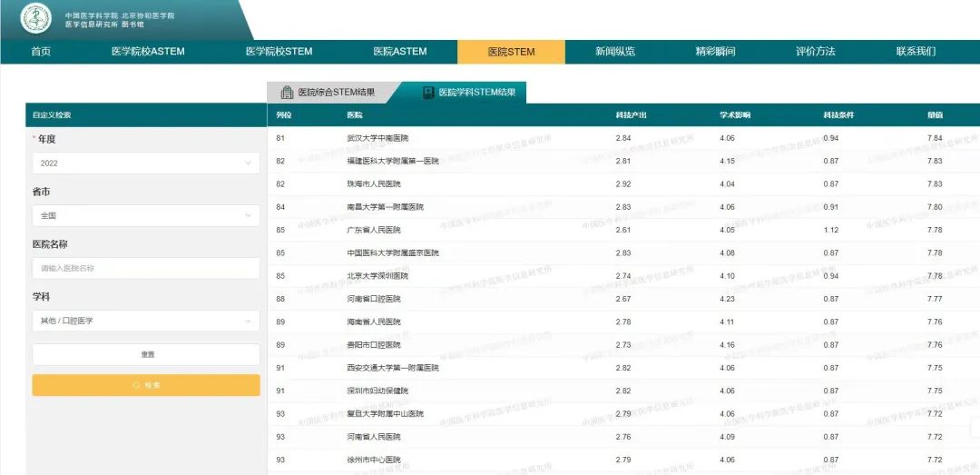Click the 列位 column header

(x=284, y=115)
